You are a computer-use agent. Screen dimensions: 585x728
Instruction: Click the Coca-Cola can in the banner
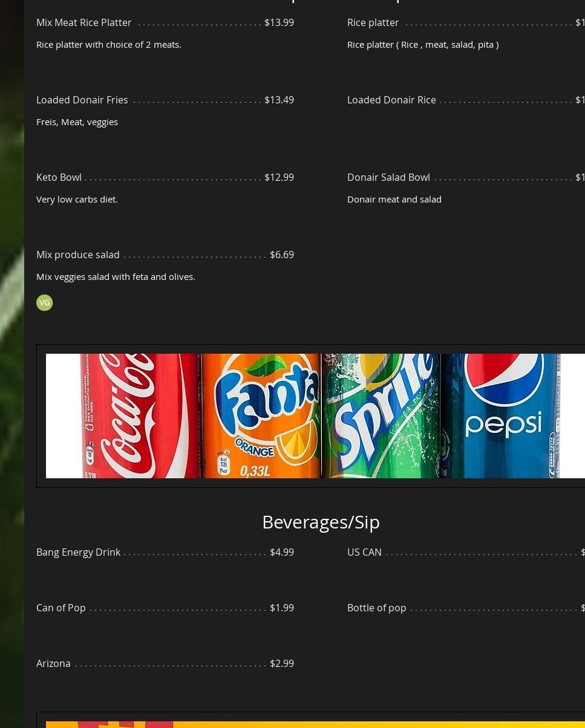tap(140, 416)
